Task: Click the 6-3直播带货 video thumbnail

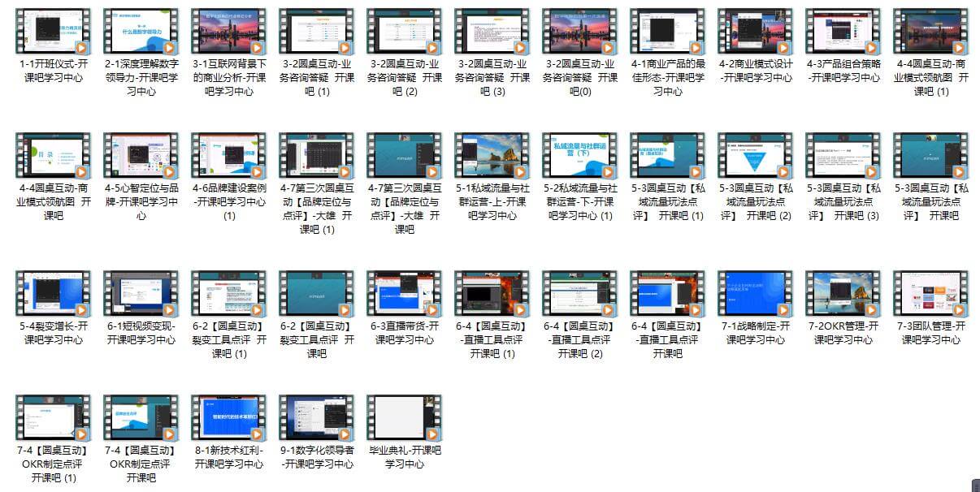Action: (x=405, y=293)
